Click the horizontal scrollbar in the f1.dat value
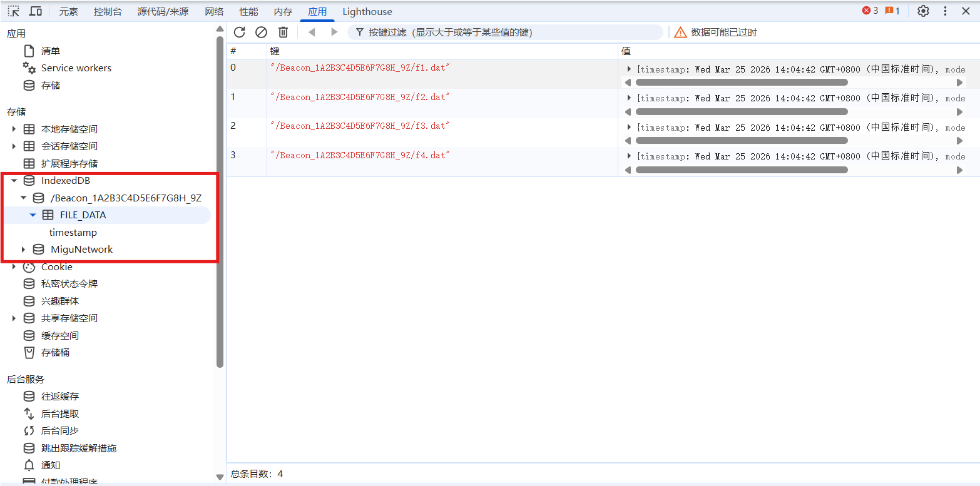This screenshot has width=980, height=486. (742, 83)
